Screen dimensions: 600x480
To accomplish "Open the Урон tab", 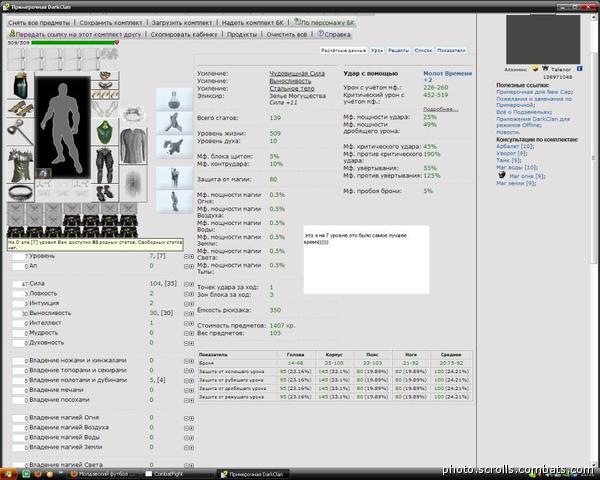I will click(x=377, y=50).
